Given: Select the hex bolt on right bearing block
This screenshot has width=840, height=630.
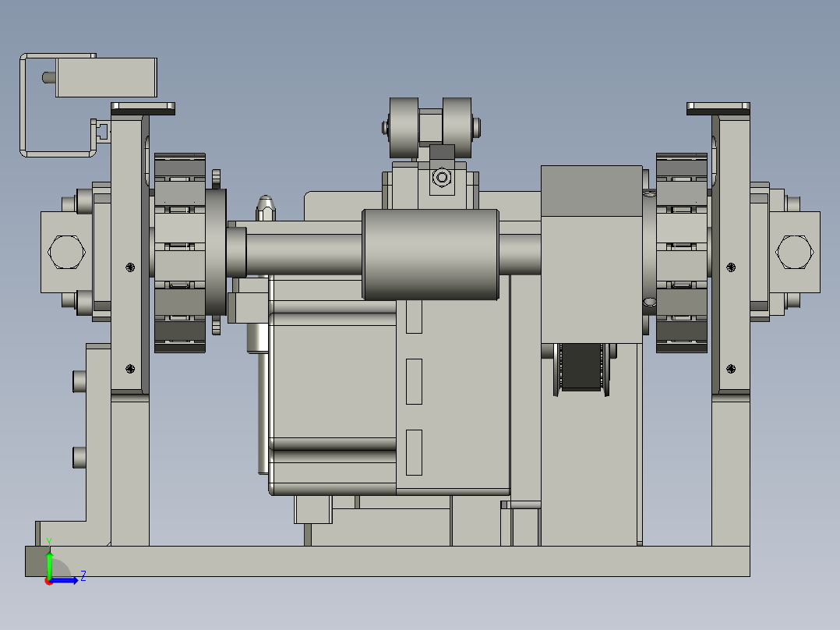Looking at the screenshot, I should click(795, 252).
